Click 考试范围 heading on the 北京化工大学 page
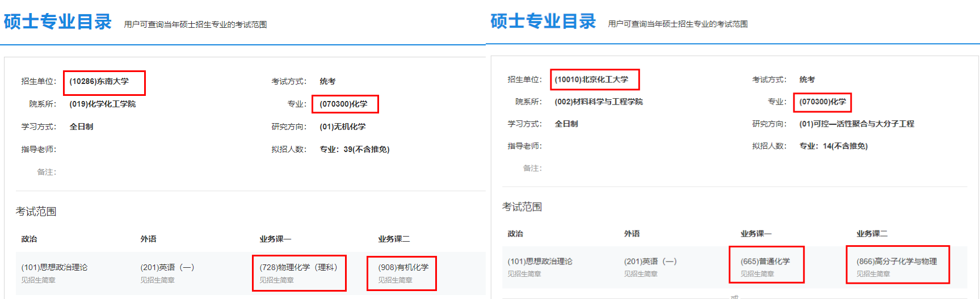Screen dimensions: 980x299 tap(522, 207)
